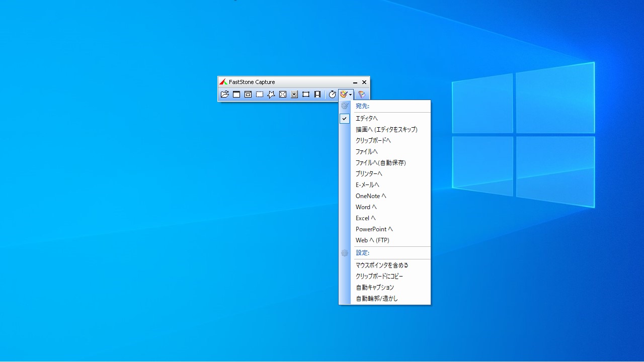Select Capture Window/Object tool
Image resolution: width=644 pixels, height=362 pixels.
(248, 95)
